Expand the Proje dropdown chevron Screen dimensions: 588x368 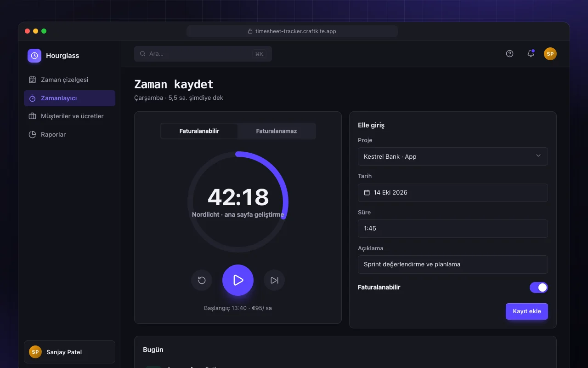(x=538, y=156)
